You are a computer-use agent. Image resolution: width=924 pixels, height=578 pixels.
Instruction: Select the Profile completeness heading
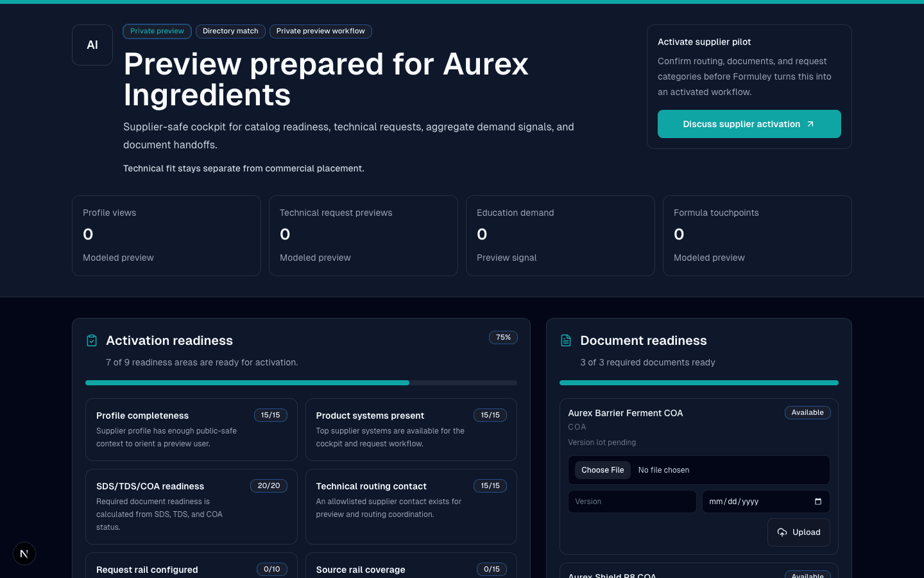click(142, 416)
